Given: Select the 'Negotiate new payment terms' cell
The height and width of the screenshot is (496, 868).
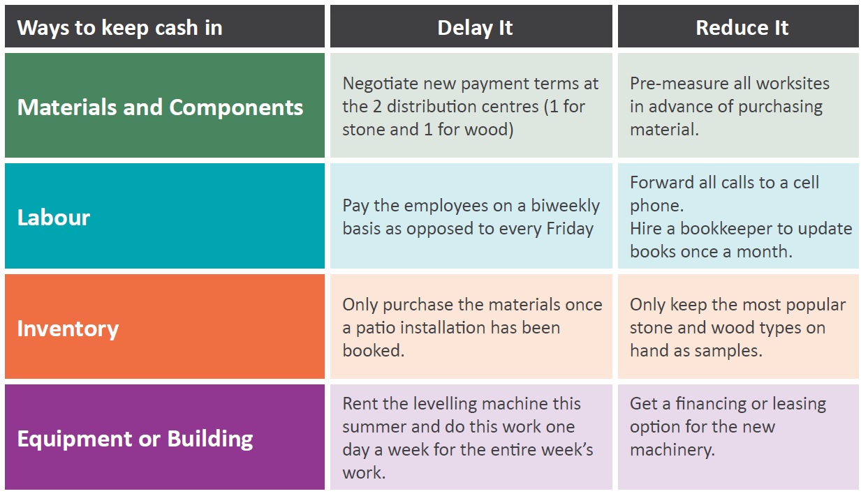Looking at the screenshot, I should 471,105.
